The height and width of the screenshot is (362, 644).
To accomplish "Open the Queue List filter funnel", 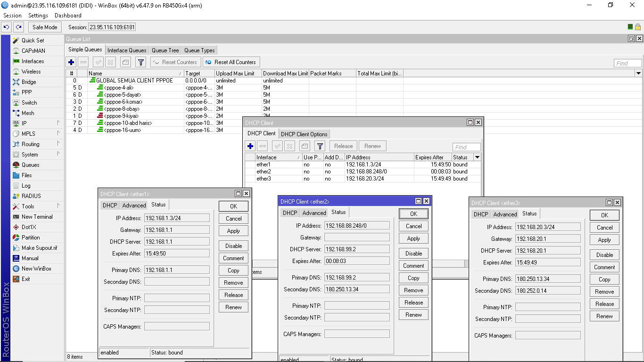I will click(140, 62).
